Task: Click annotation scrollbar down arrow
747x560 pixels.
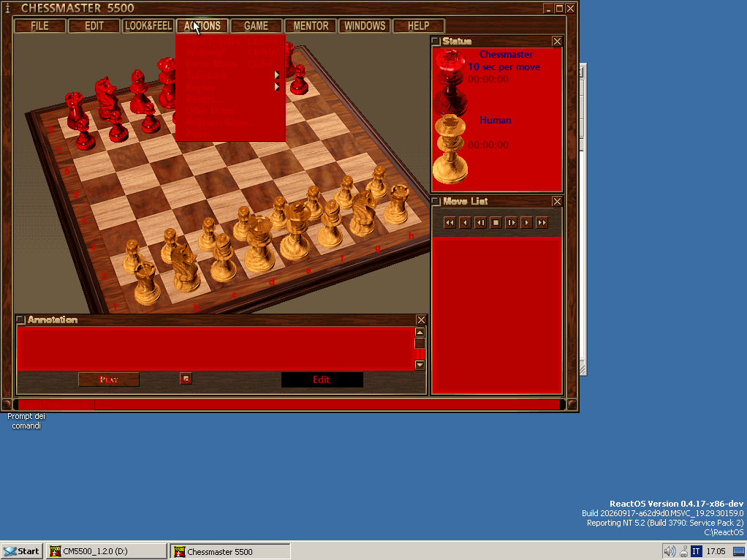Action: click(420, 365)
